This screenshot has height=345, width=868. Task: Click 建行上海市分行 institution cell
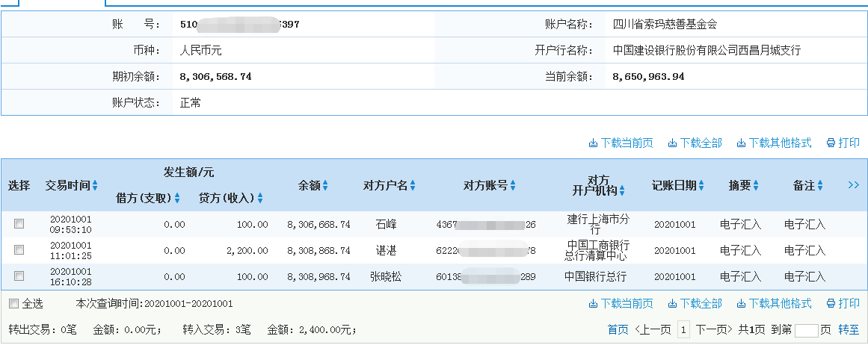coord(598,224)
